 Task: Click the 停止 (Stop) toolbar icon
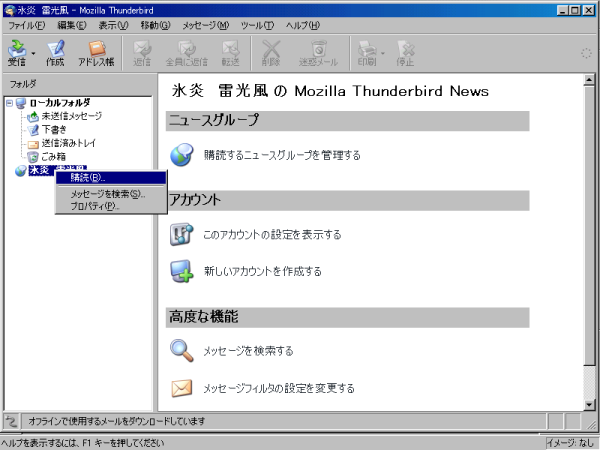[x=405, y=53]
